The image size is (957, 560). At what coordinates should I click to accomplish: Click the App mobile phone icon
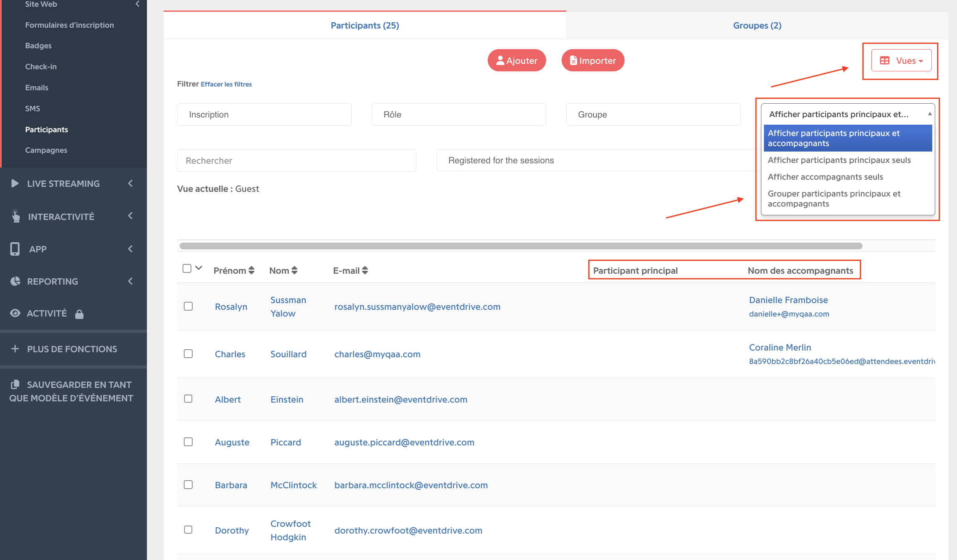pos(15,249)
